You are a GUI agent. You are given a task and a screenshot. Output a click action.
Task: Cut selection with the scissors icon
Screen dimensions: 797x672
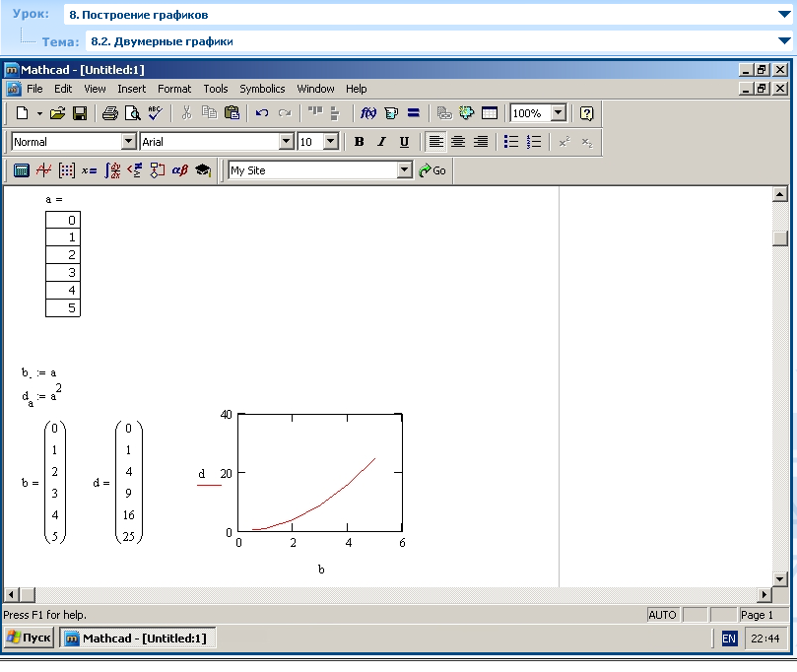pyautogui.click(x=186, y=113)
